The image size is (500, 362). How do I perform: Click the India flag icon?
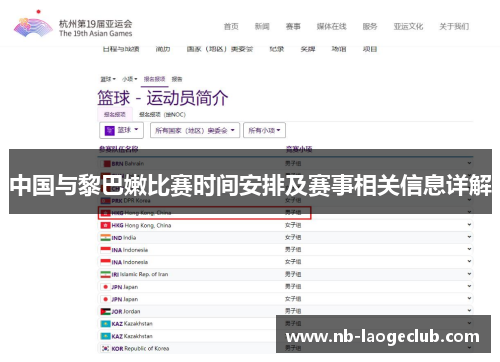click(x=105, y=238)
